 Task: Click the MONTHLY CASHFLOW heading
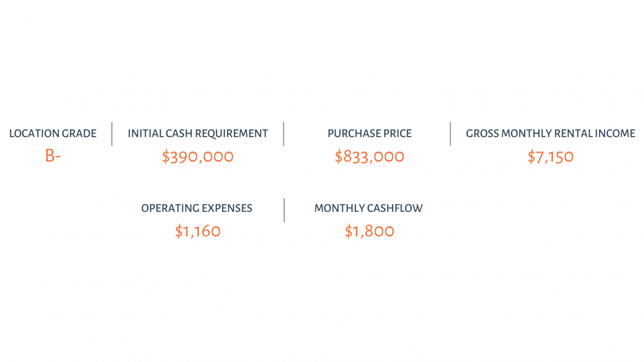368,208
